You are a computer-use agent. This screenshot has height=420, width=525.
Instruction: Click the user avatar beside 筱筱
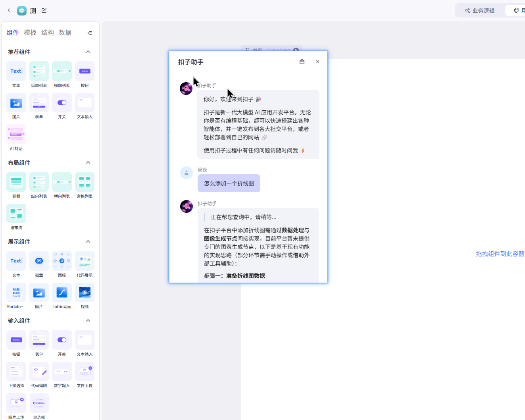click(x=187, y=173)
